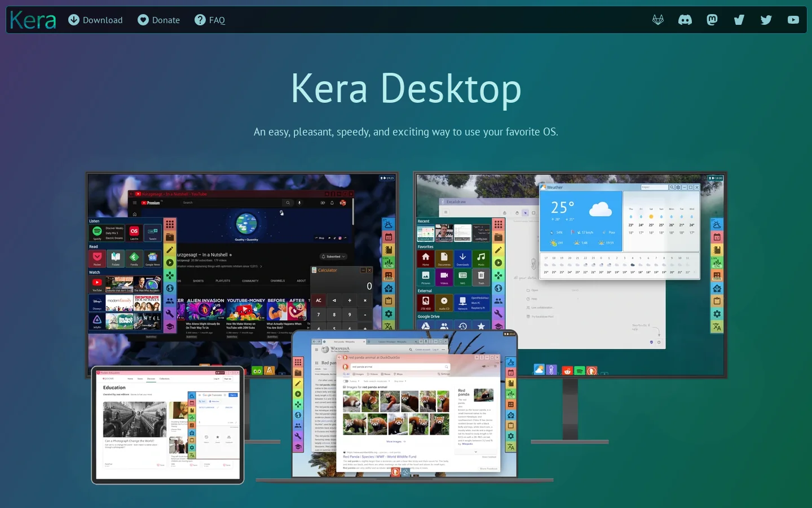Open the Music tile under Favorites

click(x=481, y=259)
